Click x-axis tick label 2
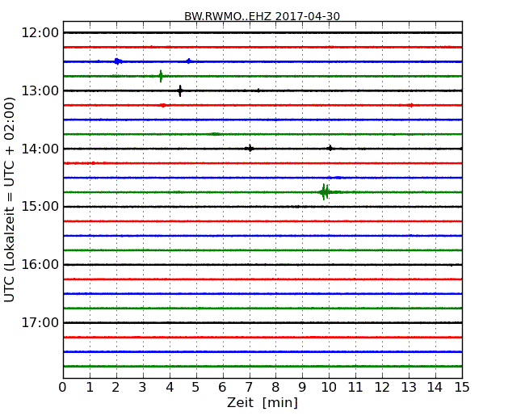Screen dimensions: 525x420 [x=115, y=388]
